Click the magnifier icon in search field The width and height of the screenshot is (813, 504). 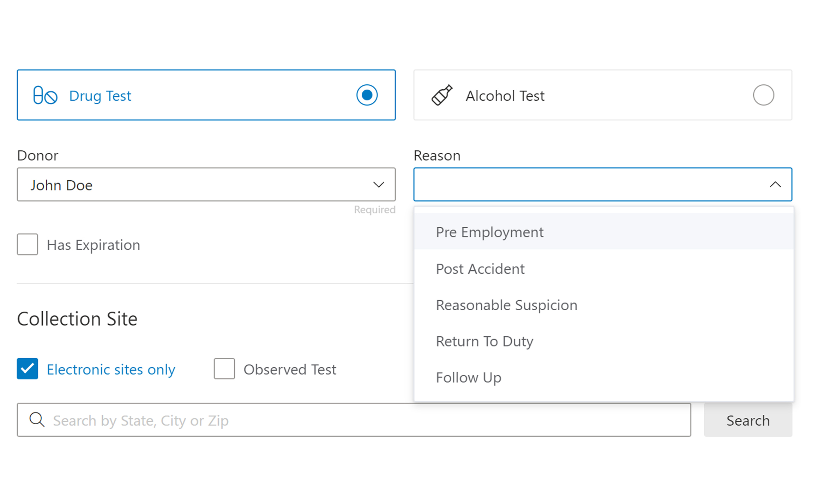37,420
